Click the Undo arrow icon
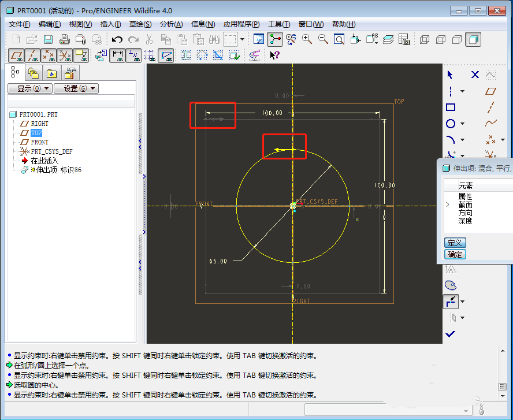Viewport: 513px width, 420px height. coord(117,39)
